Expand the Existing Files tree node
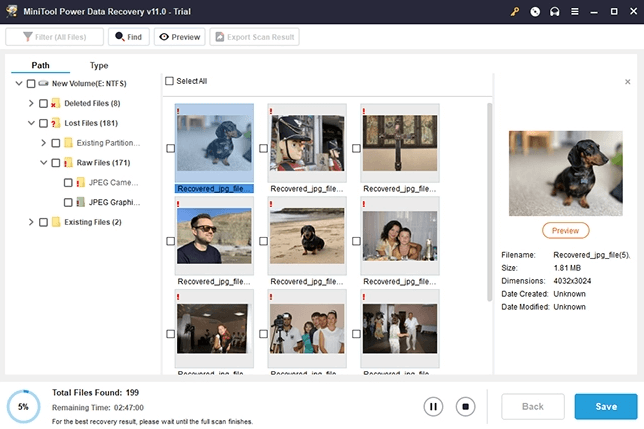Screen dimensions: 644x429 [31, 222]
